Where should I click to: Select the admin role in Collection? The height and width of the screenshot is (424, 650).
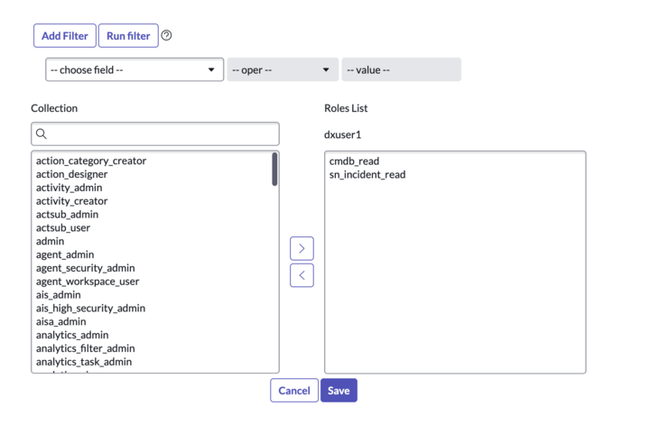[50, 241]
